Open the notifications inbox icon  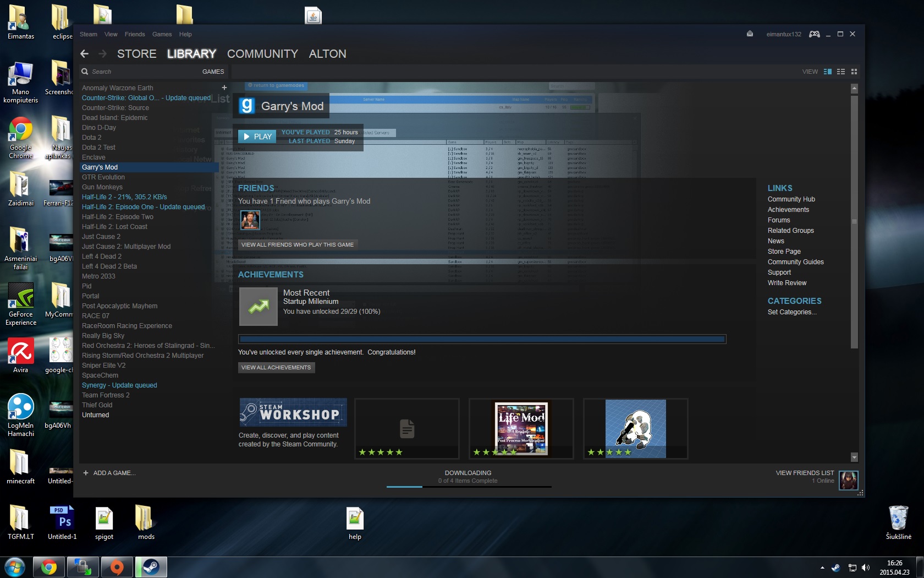pyautogui.click(x=750, y=34)
